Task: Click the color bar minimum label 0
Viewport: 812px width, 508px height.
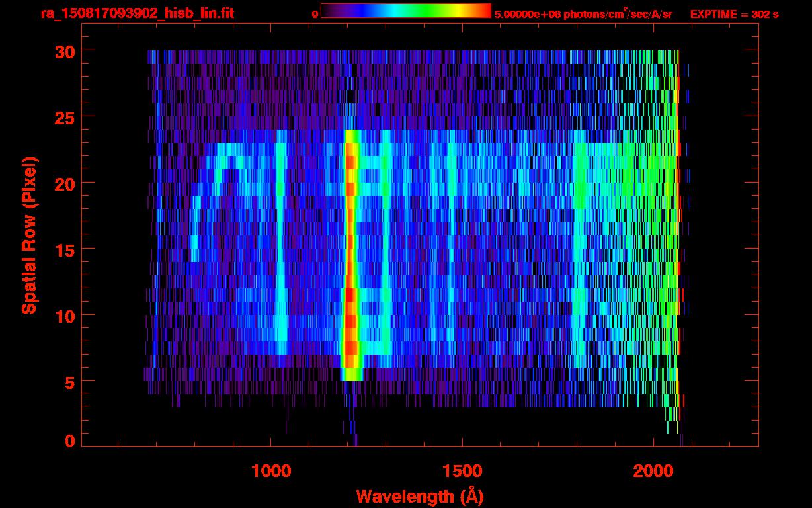Action: click(315, 14)
